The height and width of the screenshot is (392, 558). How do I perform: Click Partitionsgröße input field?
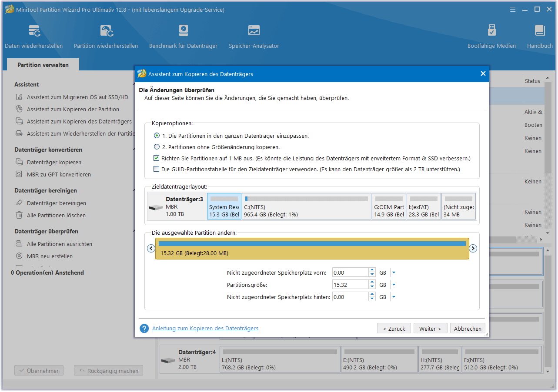pos(350,285)
